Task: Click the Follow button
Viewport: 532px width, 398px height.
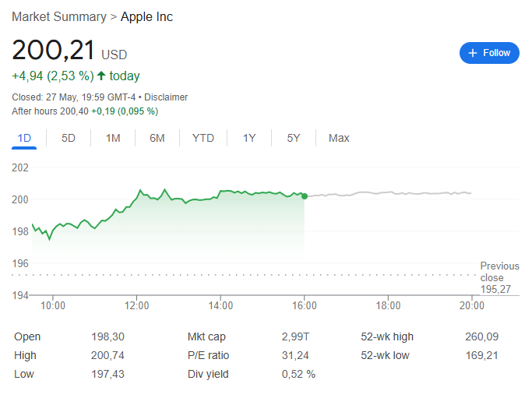Action: point(489,53)
